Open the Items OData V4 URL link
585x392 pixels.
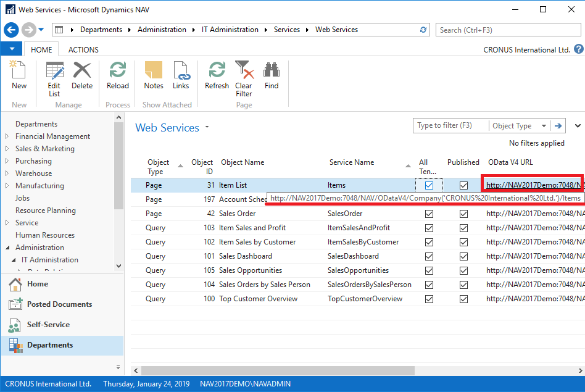(534, 185)
